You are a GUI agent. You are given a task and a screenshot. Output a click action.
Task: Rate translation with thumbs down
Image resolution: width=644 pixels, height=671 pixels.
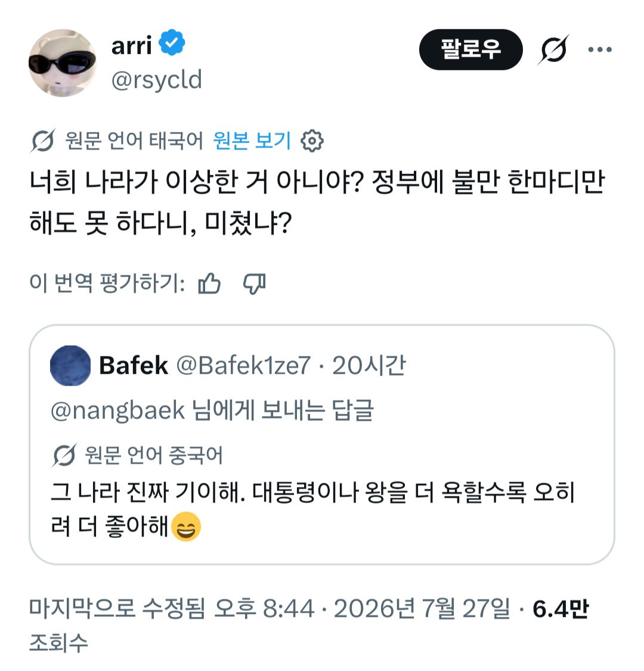[x=255, y=283]
